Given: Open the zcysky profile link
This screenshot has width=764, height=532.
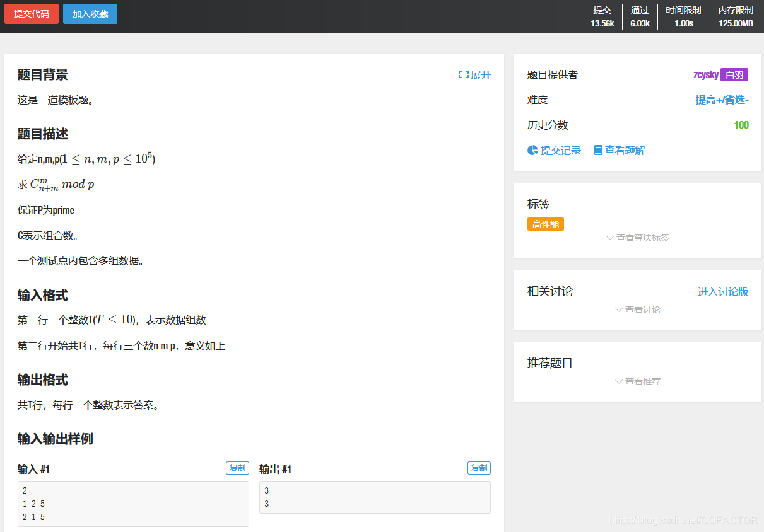Looking at the screenshot, I should tap(705, 74).
